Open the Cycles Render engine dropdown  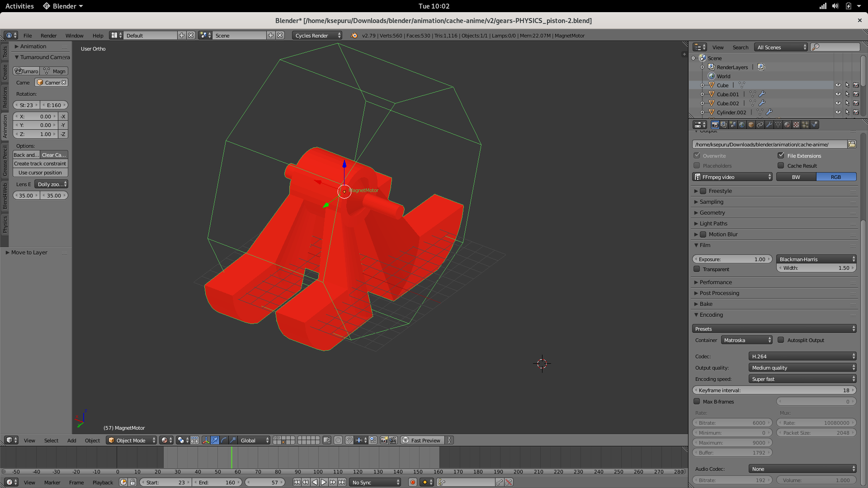coord(317,35)
